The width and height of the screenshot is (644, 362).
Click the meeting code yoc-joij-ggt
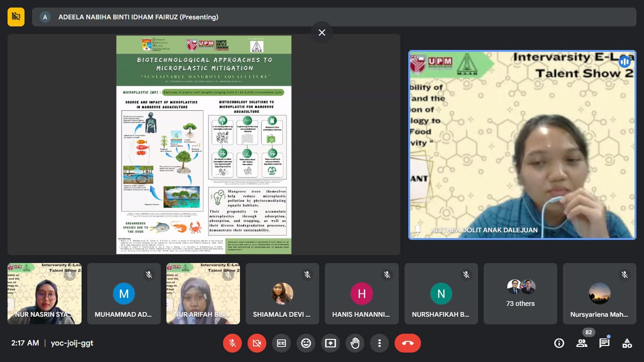click(x=72, y=343)
